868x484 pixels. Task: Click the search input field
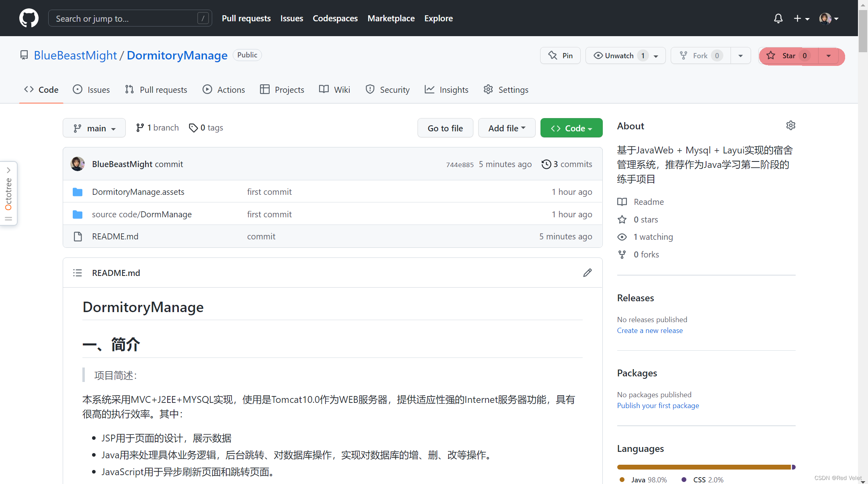129,18
